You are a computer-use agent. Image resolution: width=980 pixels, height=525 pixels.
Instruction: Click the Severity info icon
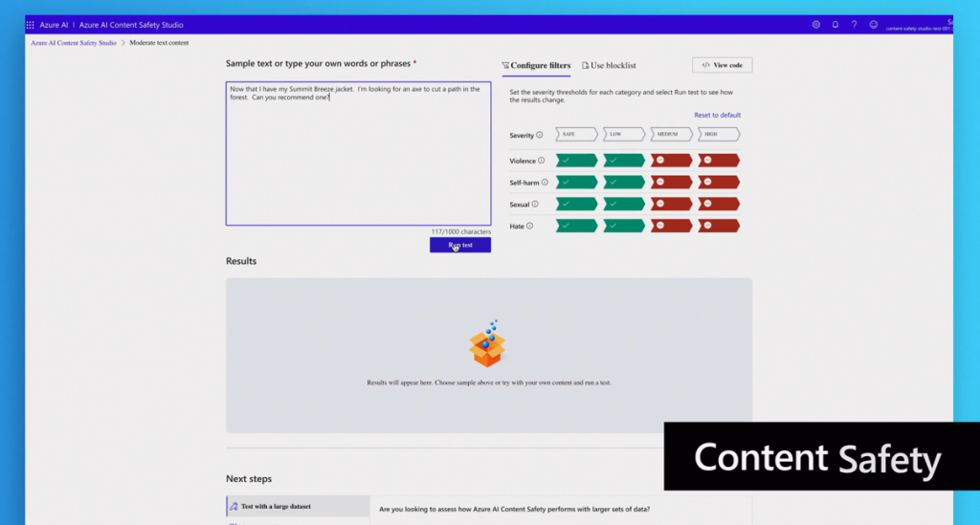[x=540, y=135]
